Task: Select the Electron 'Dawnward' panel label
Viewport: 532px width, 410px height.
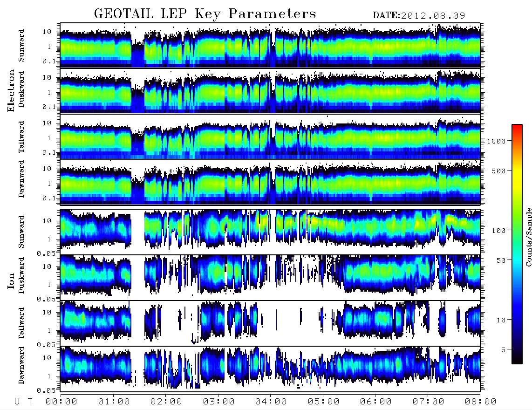Action: click(x=21, y=179)
